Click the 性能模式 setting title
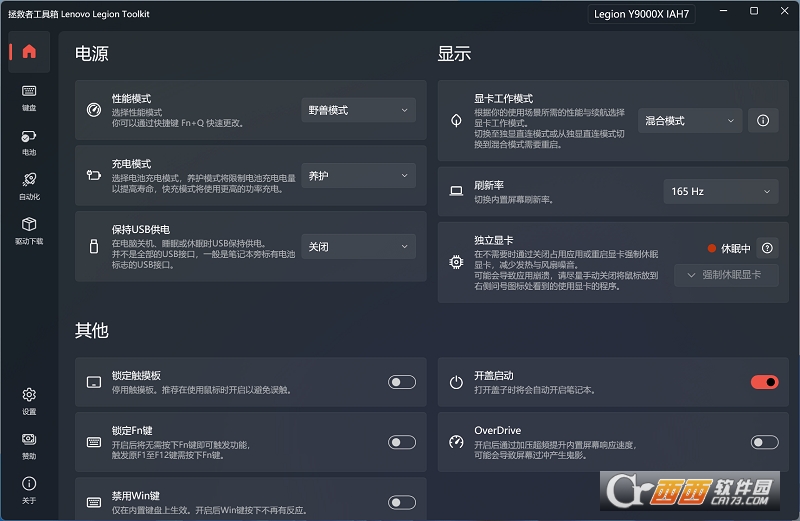 coord(131,98)
